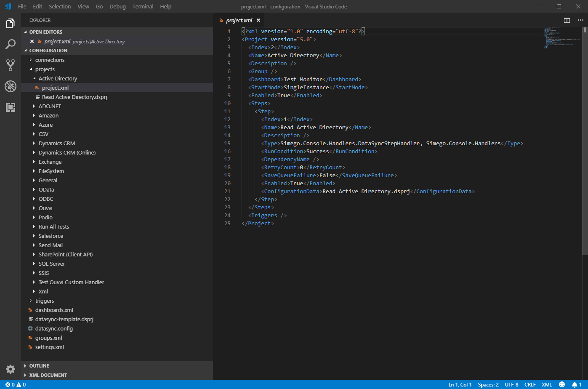Click Read Active Directory.dsprj file icon

point(37,97)
